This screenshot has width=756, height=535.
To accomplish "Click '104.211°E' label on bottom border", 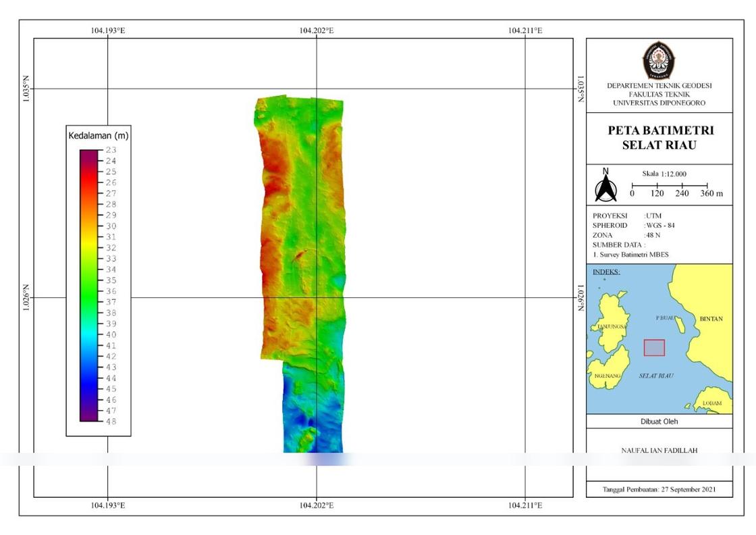I will pos(526,505).
